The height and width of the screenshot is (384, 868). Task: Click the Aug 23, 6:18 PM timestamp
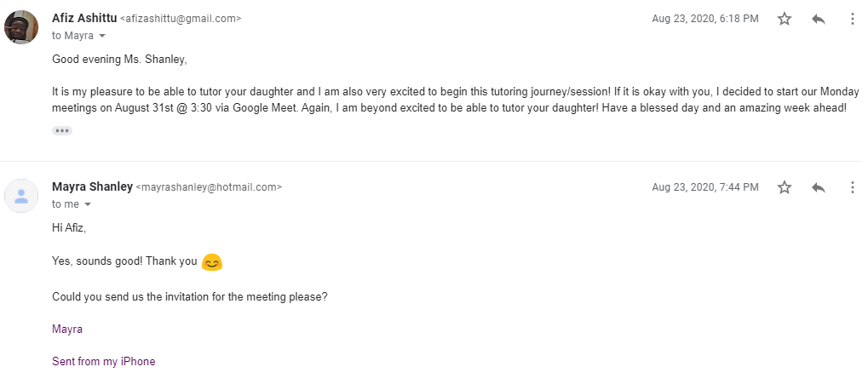point(704,19)
